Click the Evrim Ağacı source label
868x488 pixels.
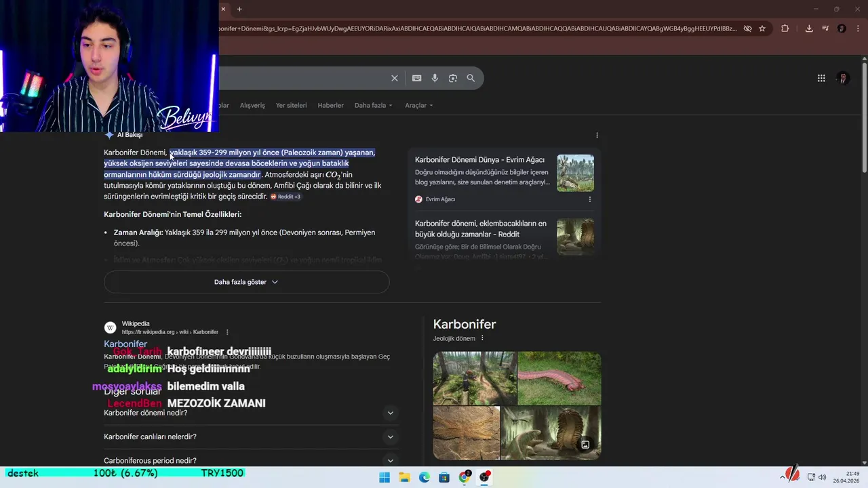pos(440,199)
